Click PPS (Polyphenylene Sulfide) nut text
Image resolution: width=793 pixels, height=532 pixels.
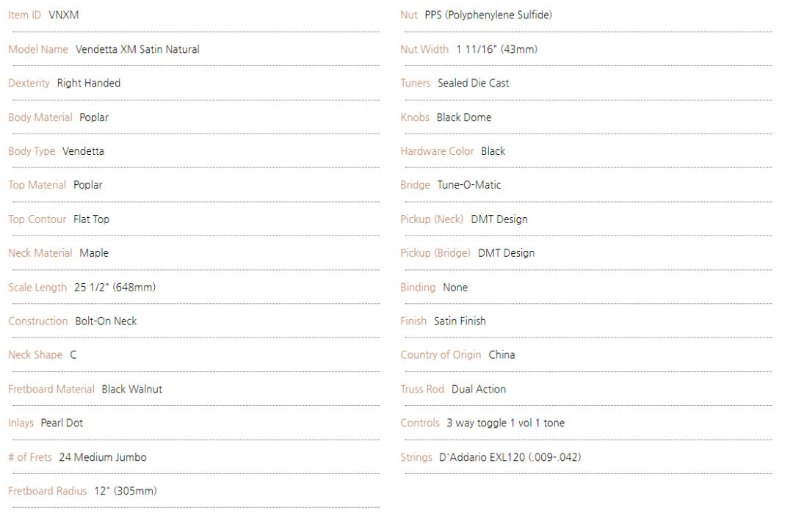pos(488,15)
